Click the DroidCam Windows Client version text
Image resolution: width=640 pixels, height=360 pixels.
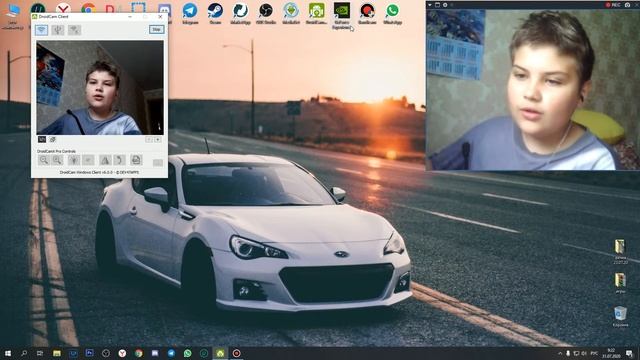coord(99,172)
